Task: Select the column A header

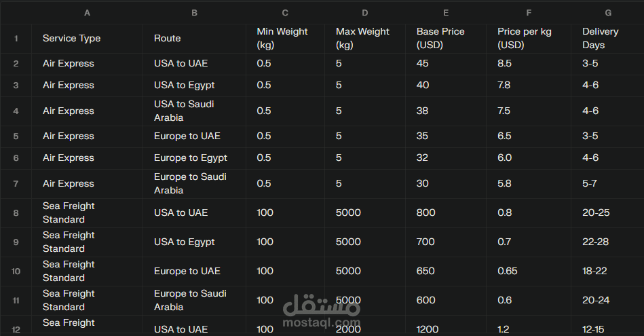Action: tap(87, 13)
